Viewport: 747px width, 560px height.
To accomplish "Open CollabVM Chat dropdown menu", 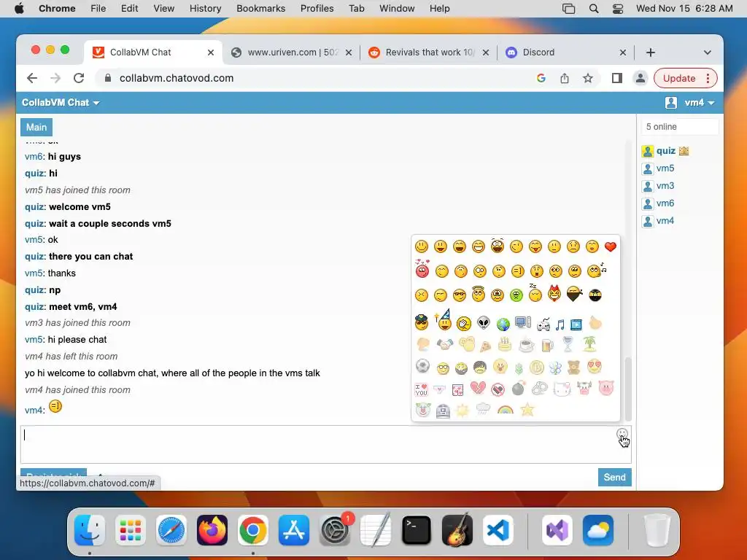I will coord(61,102).
